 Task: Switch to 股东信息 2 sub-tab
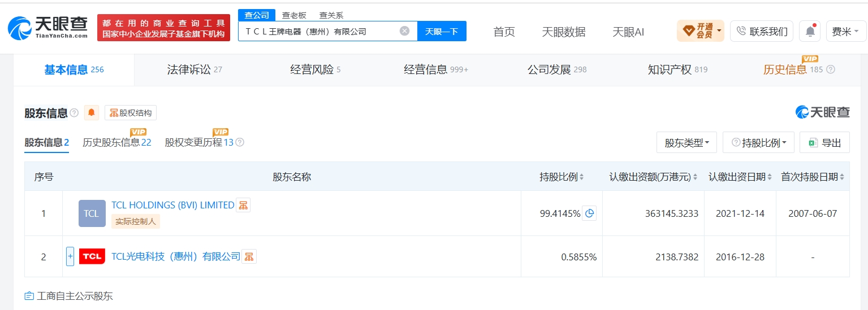46,142
